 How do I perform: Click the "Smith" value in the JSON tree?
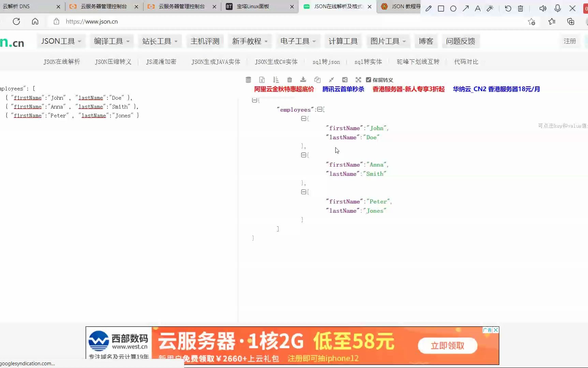click(x=375, y=174)
